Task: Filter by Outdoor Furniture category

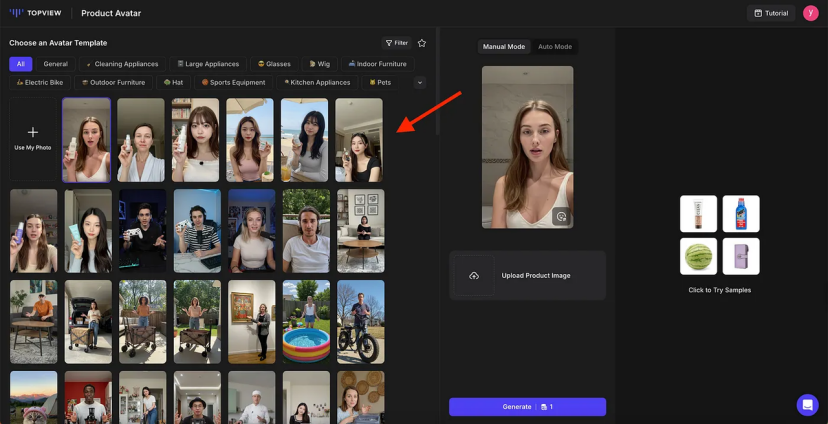Action: (114, 82)
